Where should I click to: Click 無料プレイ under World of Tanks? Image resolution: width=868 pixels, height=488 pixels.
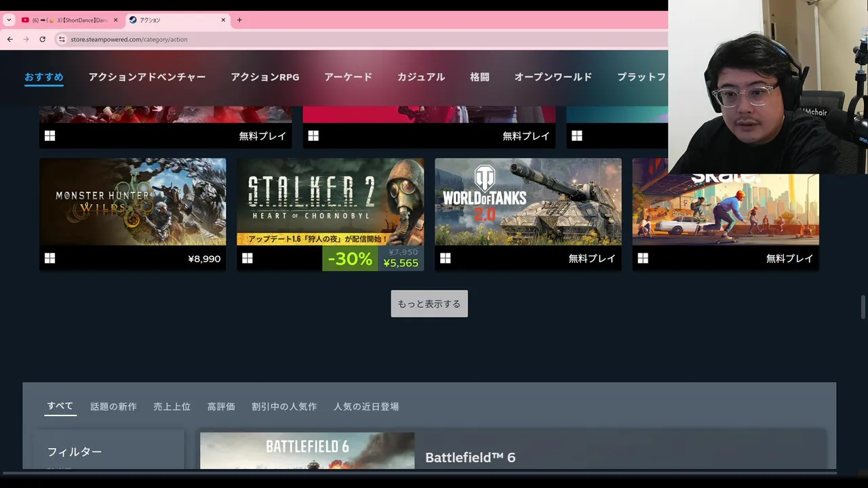click(x=592, y=258)
